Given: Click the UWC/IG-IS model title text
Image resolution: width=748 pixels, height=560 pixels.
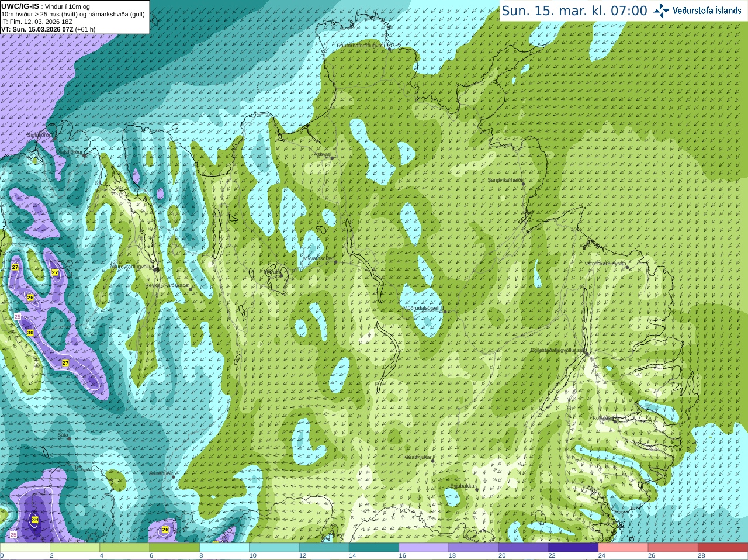Looking at the screenshot, I should 20,6.
